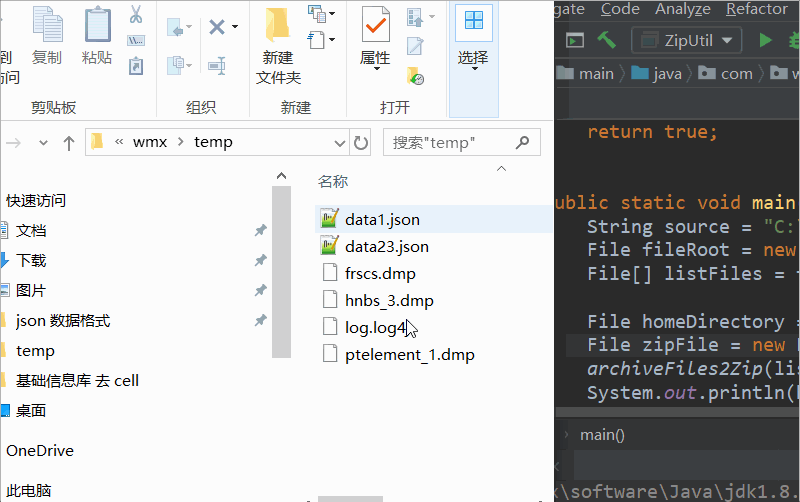Click the Build hammer icon in IntelliJ
This screenshot has height=502, width=800.
(607, 40)
